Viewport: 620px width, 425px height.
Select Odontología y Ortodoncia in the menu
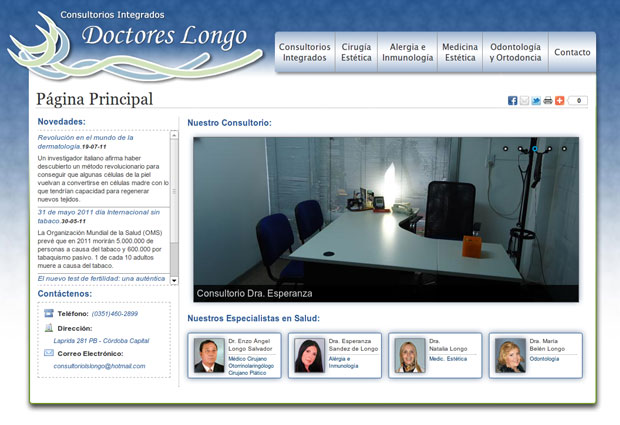tap(515, 52)
